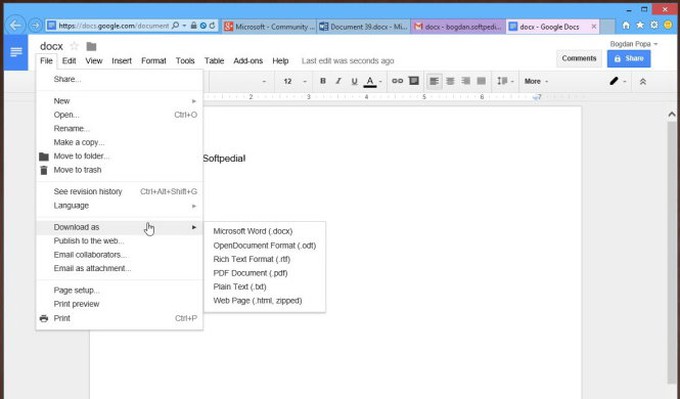
Task: Click the browser forward arrow
Action: tap(36, 26)
